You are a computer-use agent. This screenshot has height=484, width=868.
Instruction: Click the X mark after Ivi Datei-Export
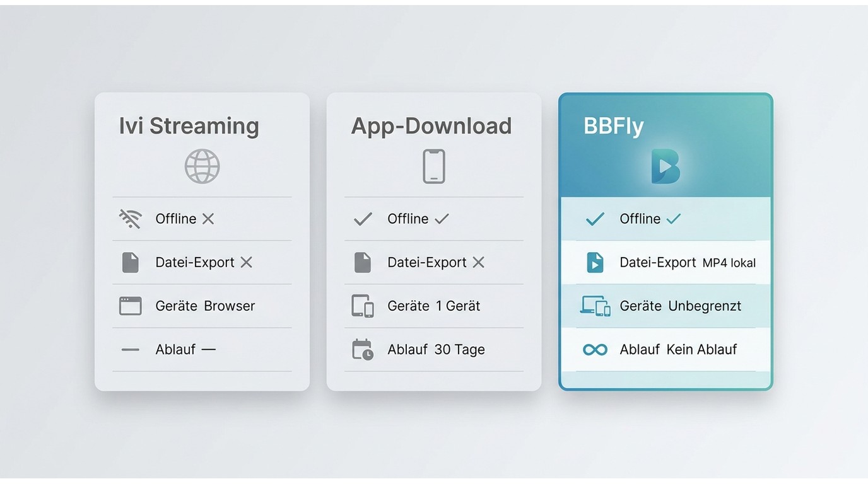(246, 262)
